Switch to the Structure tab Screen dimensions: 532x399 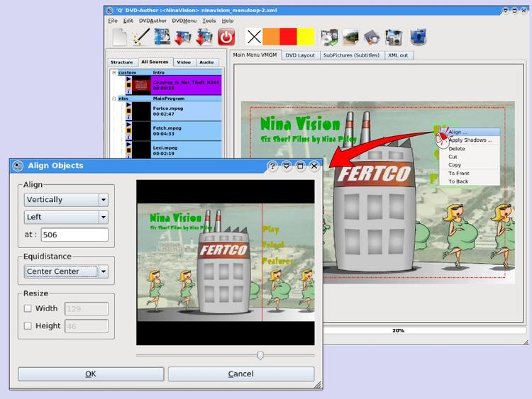click(121, 62)
